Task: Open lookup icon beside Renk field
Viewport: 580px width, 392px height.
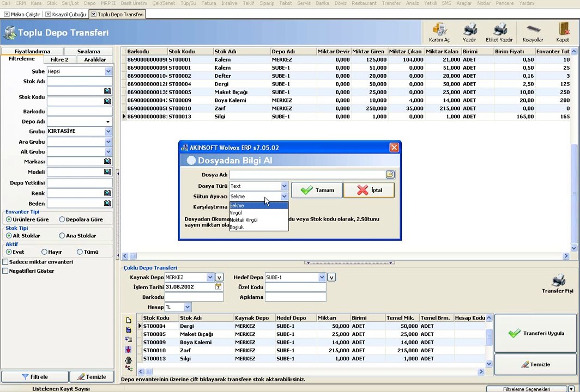Action: 107,193
